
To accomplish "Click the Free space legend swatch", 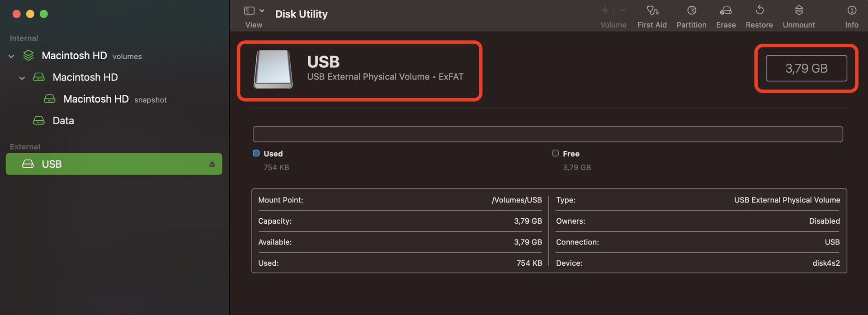I will click(555, 153).
